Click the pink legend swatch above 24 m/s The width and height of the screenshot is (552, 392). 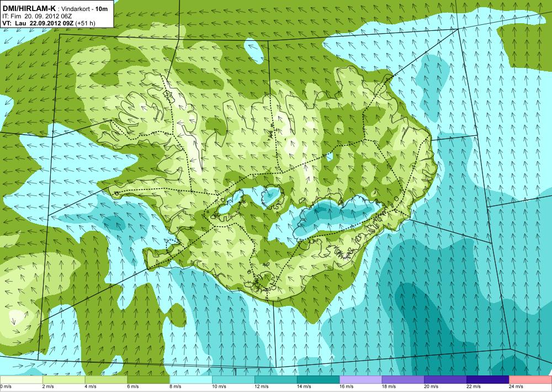click(530, 380)
